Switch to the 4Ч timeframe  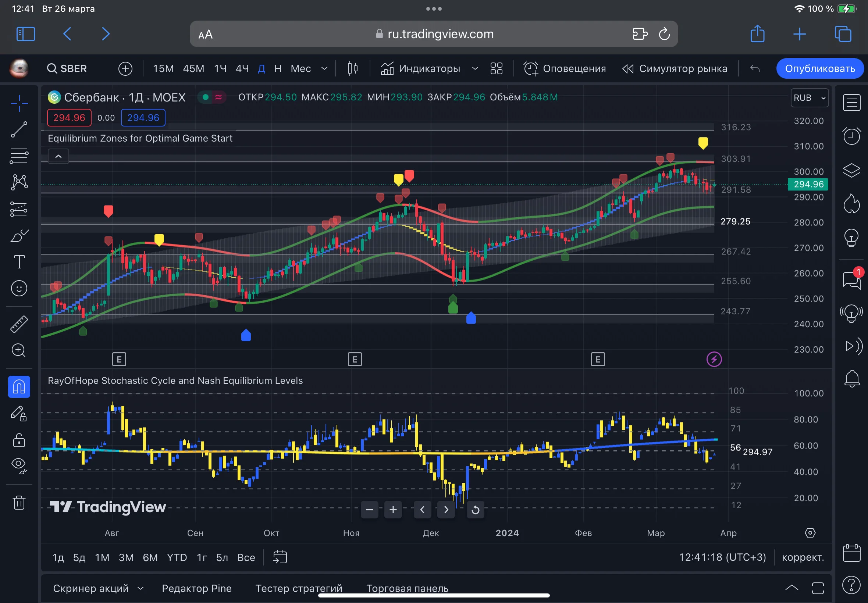coord(242,69)
